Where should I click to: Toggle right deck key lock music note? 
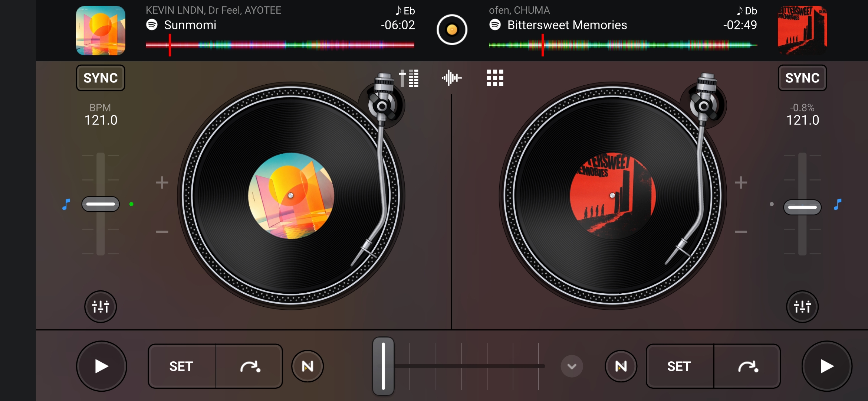(838, 204)
